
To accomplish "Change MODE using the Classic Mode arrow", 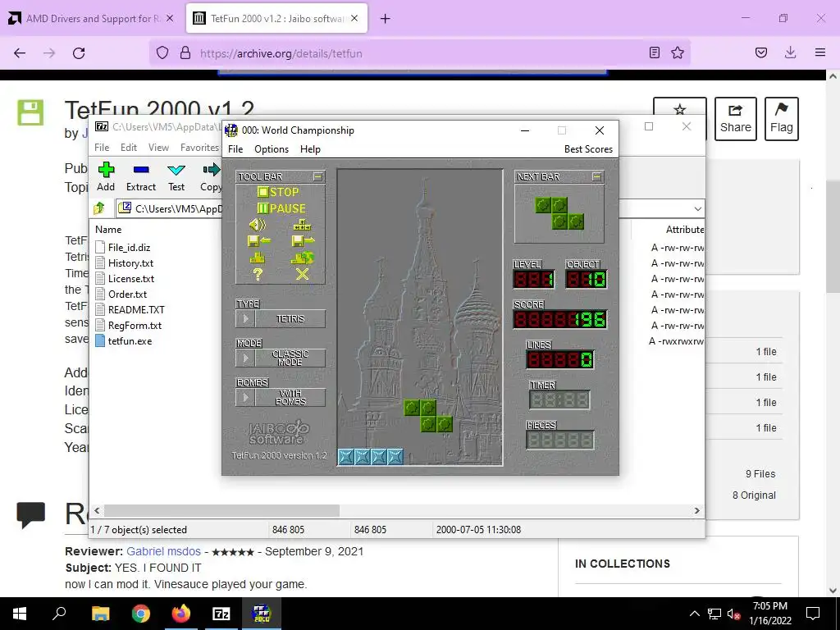I will pyautogui.click(x=245, y=358).
